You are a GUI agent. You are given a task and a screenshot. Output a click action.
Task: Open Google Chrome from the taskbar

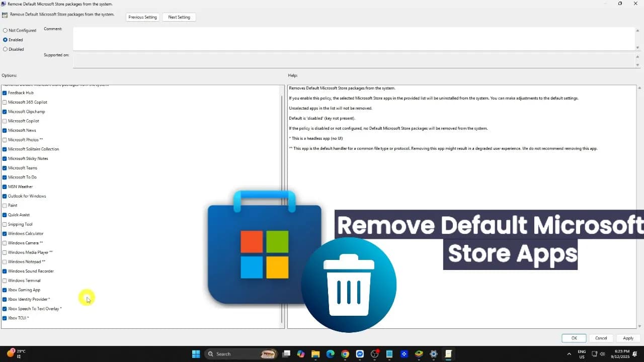[x=345, y=353]
